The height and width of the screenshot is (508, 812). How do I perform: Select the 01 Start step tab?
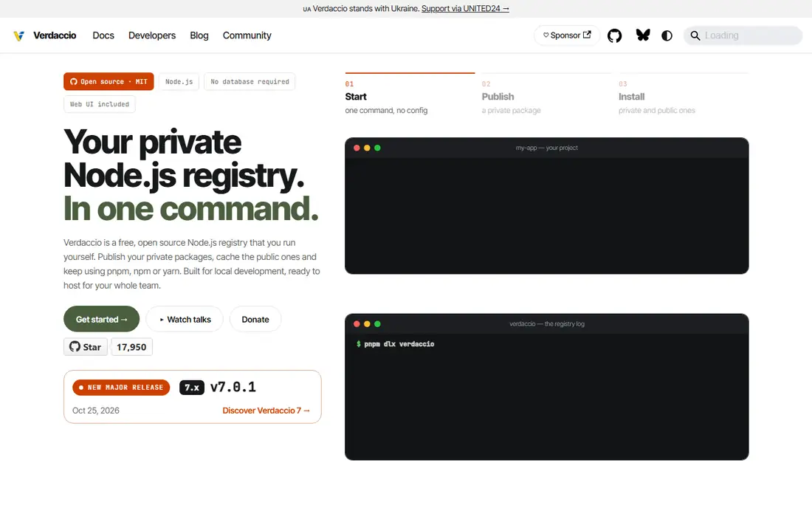(410, 95)
